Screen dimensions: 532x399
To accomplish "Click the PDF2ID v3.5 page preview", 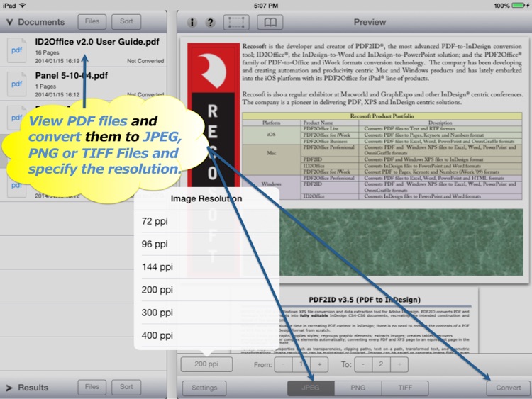I will 354,320.
